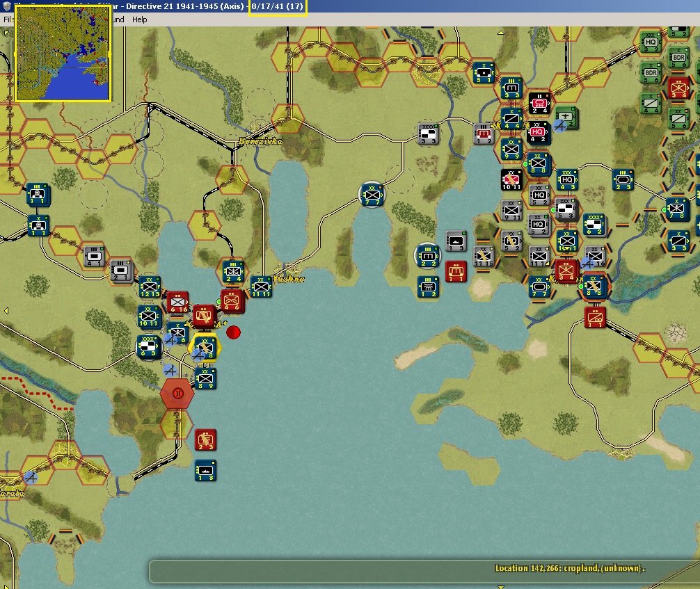This screenshot has width=700, height=589.
Task: Select the blue XX armor unit 7 7
Action: tap(539, 287)
